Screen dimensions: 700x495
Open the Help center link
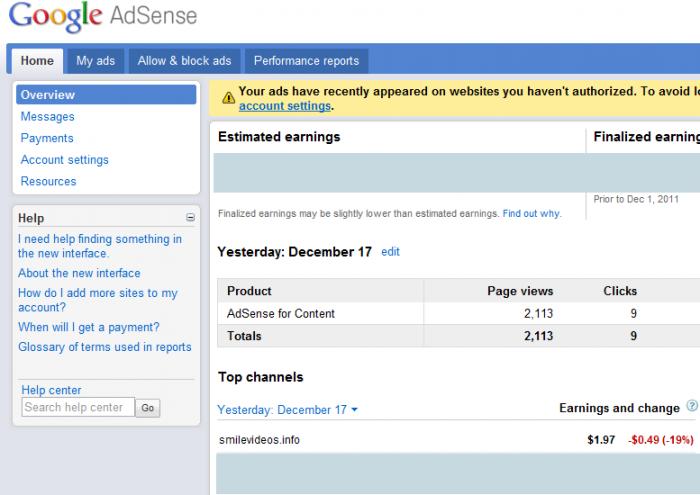[51, 390]
